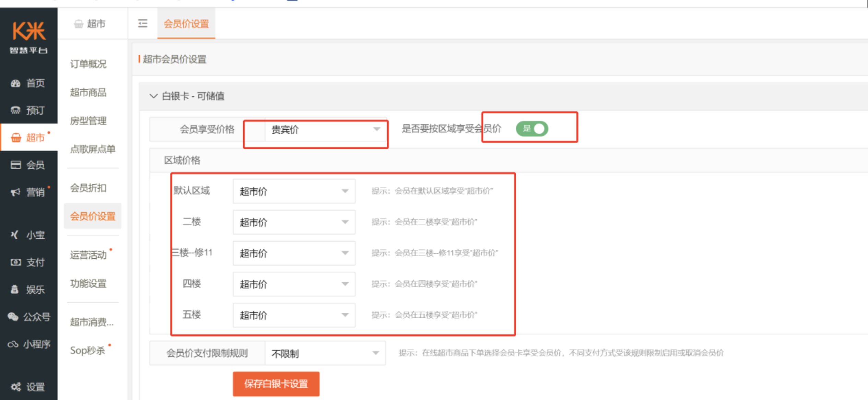This screenshot has width=868, height=400.
Task: Open 首页 dashboard icon in sidebar
Action: click(15, 83)
